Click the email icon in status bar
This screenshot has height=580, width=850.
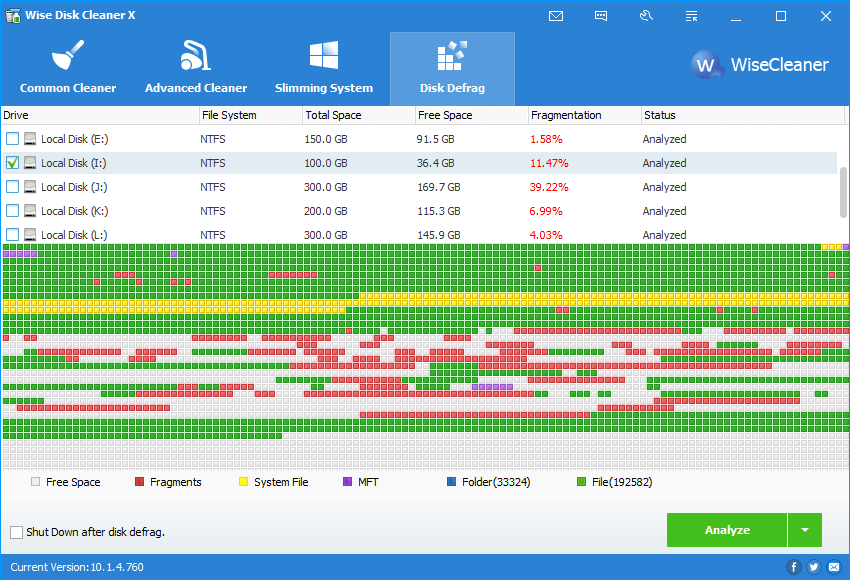click(x=834, y=567)
